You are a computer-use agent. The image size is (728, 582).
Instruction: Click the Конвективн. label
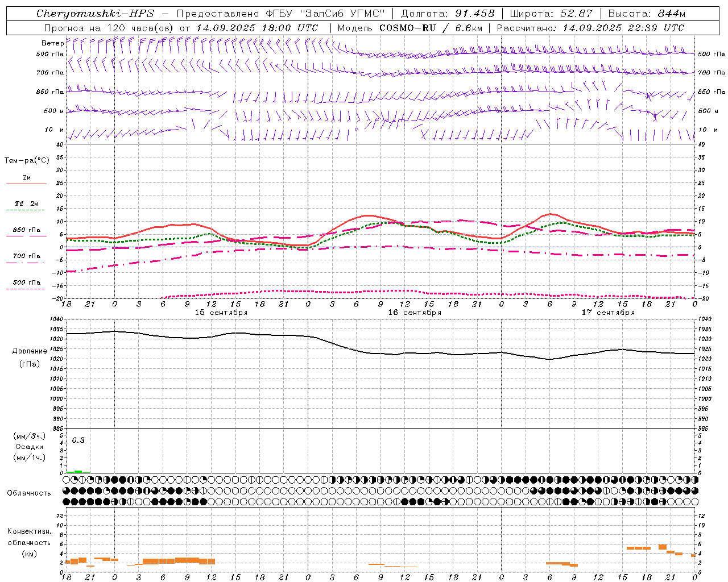coord(29,532)
